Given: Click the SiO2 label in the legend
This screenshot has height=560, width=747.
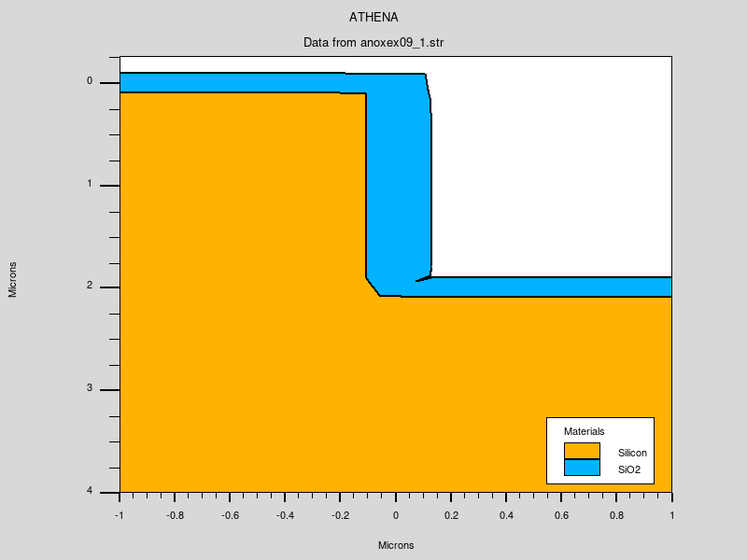Looking at the screenshot, I should pyautogui.click(x=629, y=469).
